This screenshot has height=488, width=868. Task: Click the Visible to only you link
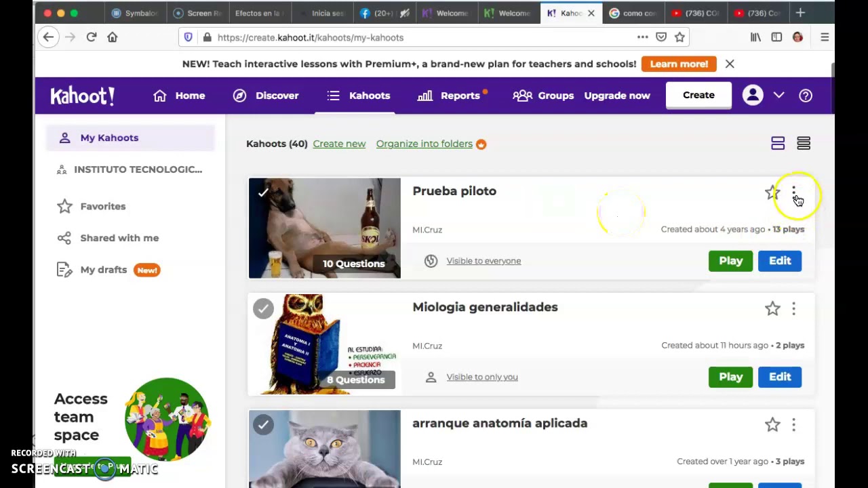click(x=482, y=377)
